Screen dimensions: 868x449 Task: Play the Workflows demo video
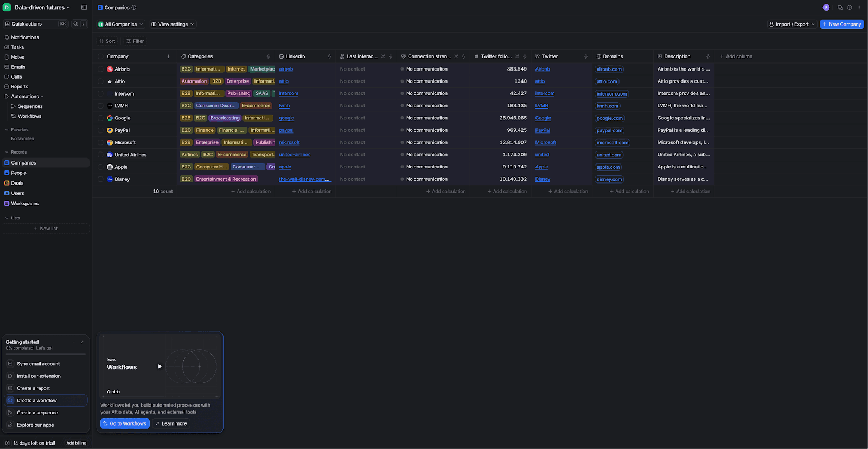tap(159, 366)
